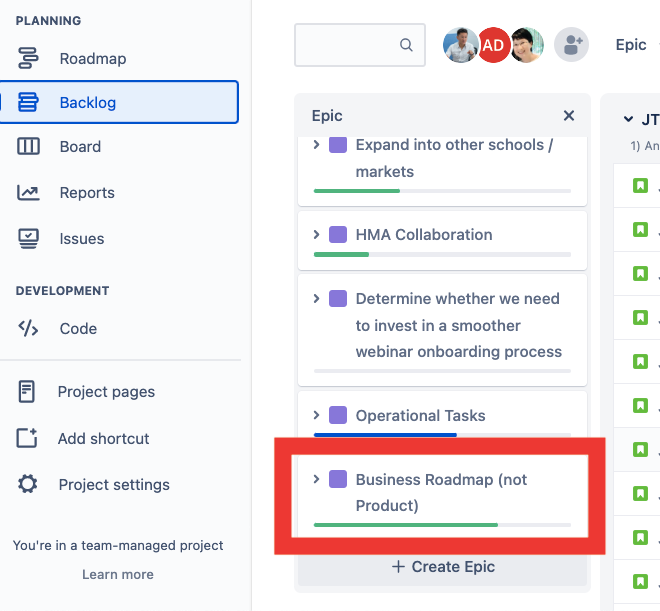660x611 pixels.
Task: Select the Operational Tasks epic title
Action: pos(420,415)
